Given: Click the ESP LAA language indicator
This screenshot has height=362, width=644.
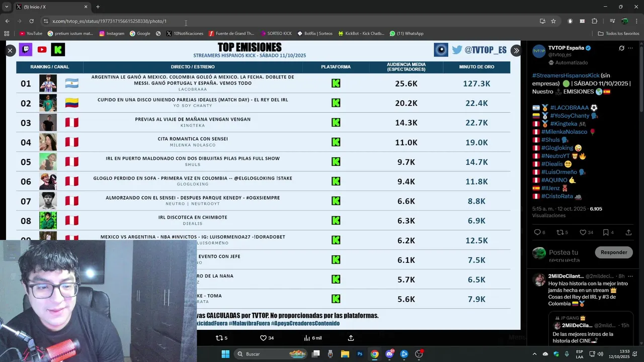Looking at the screenshot, I should (x=580, y=354).
